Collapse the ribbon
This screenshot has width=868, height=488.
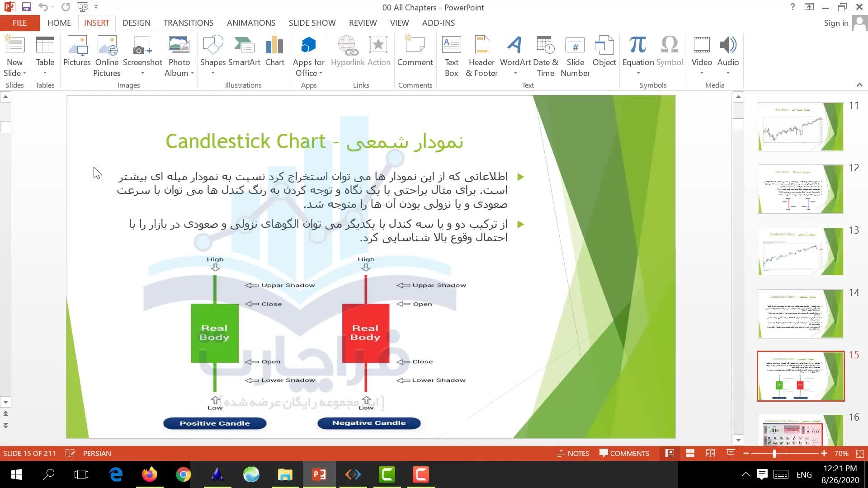(859, 85)
